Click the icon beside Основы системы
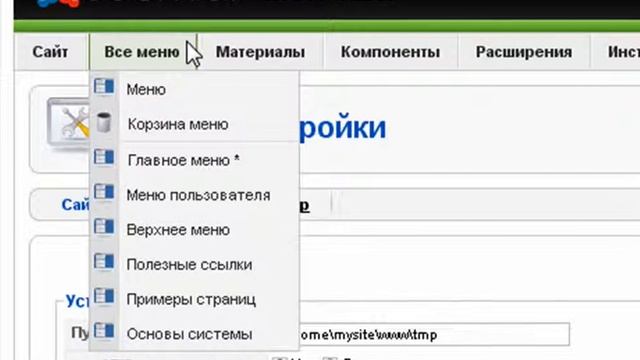This screenshot has width=640, height=360. pos(104,331)
